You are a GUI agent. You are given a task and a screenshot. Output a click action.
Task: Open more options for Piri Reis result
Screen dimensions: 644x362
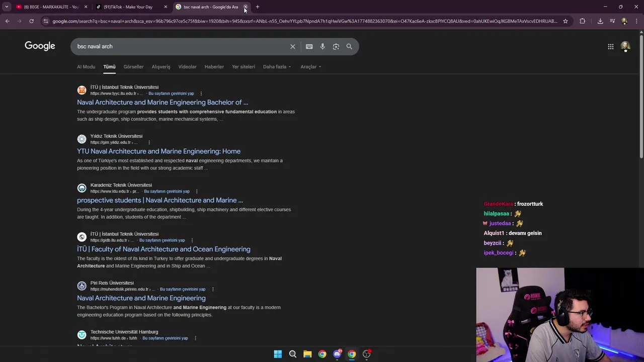coord(213,289)
